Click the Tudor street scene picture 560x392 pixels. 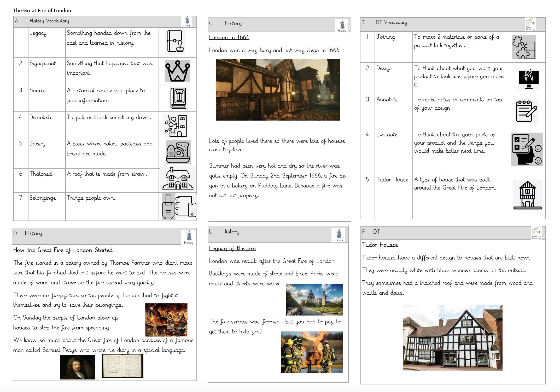click(278, 90)
